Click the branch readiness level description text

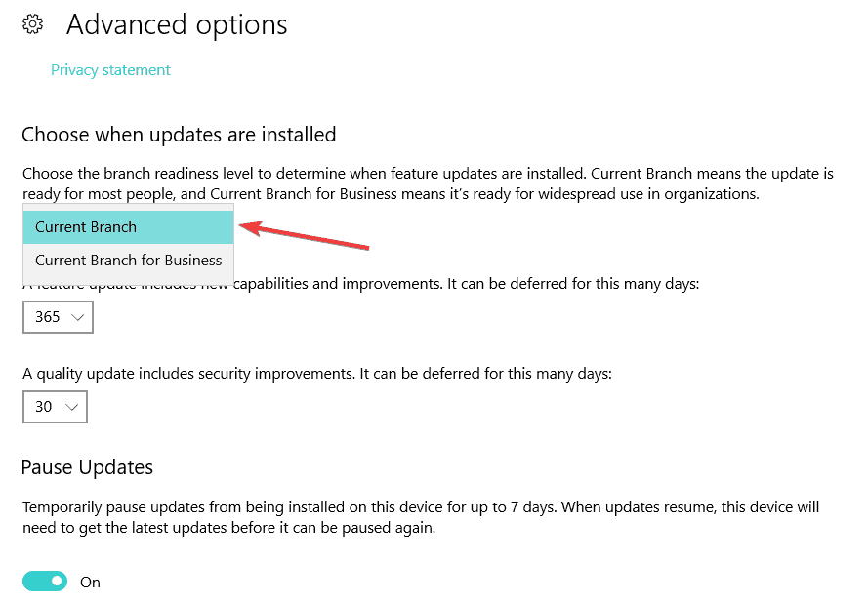(x=428, y=183)
